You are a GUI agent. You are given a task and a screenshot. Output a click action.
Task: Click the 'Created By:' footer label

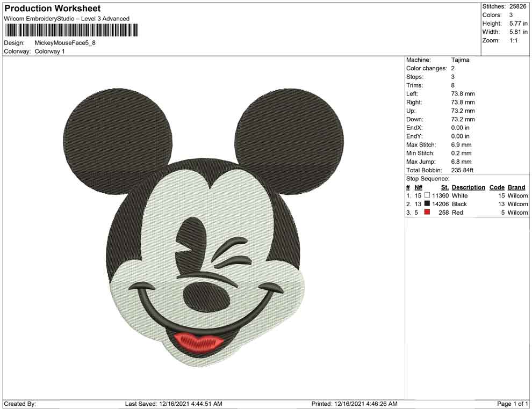[20, 404]
